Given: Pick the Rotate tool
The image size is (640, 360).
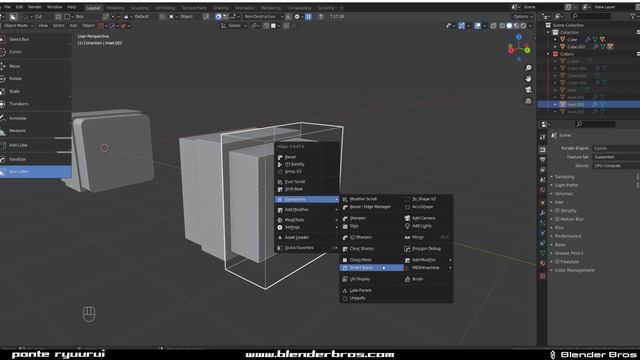Looking at the screenshot, I should (x=35, y=78).
